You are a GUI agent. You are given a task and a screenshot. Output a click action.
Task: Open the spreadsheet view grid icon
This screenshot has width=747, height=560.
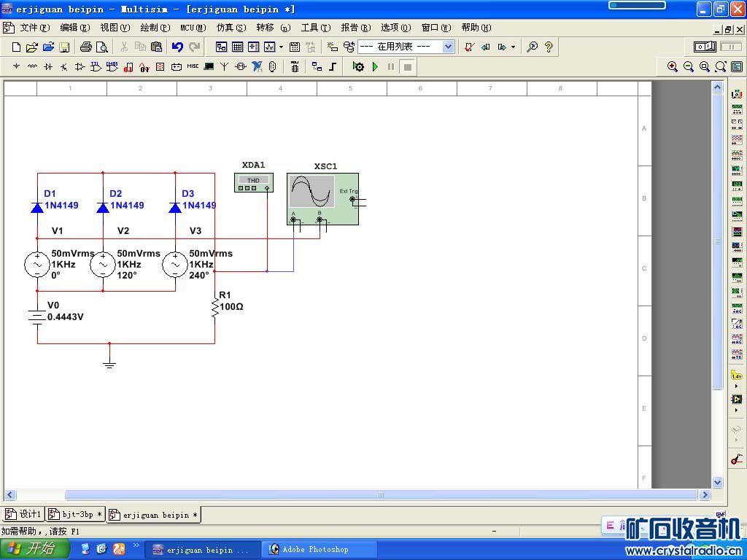tap(237, 47)
